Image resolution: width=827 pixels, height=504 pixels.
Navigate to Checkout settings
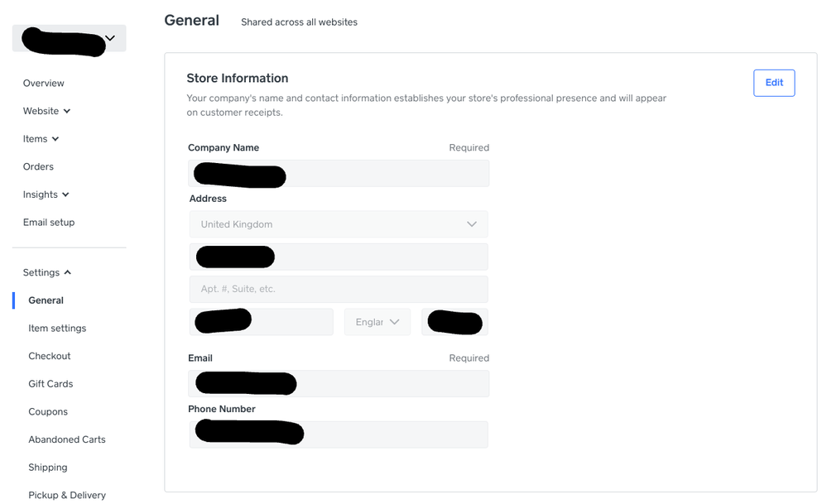pos(50,356)
